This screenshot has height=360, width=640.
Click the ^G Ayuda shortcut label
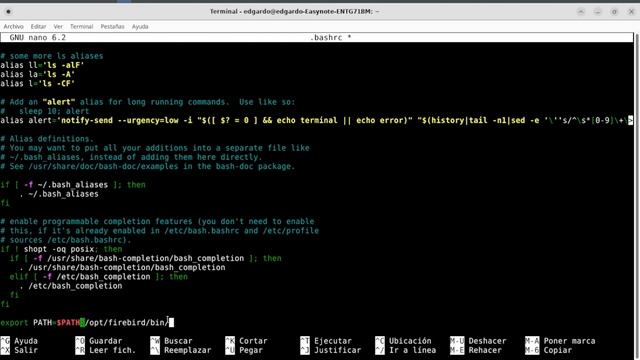[19, 341]
